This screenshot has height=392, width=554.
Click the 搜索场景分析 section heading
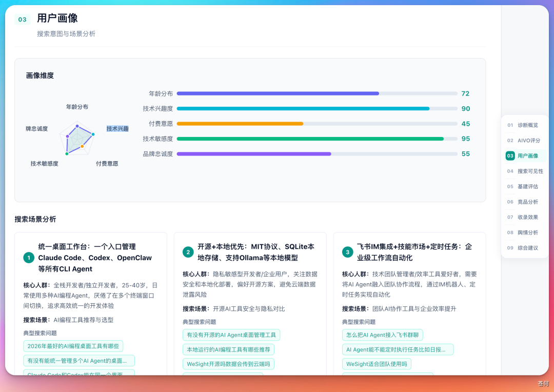pos(35,219)
